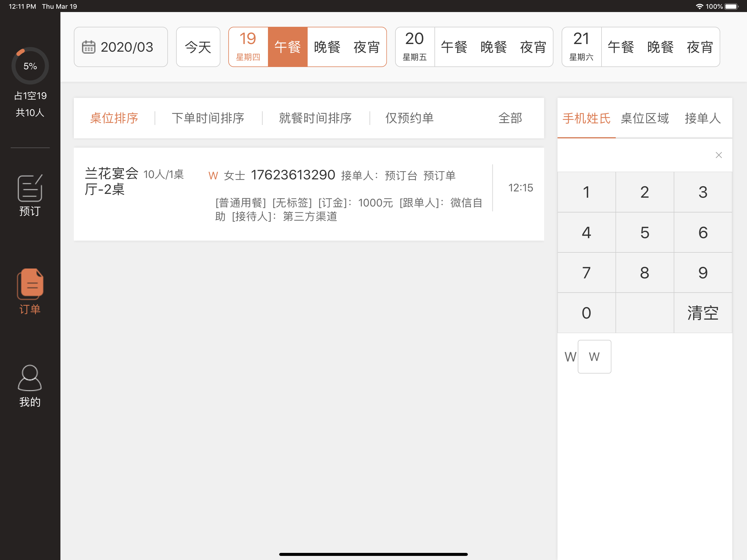Select 晚餐 for Thursday 19

326,47
